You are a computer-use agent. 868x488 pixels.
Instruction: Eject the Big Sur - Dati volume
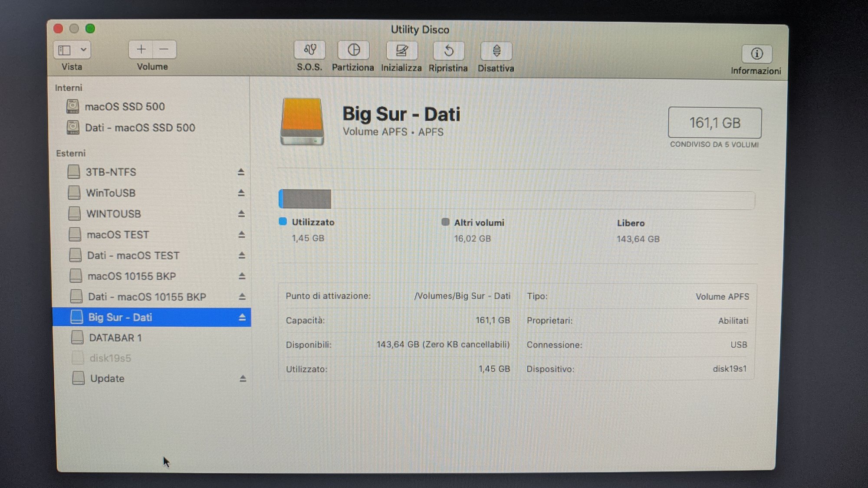click(x=242, y=318)
